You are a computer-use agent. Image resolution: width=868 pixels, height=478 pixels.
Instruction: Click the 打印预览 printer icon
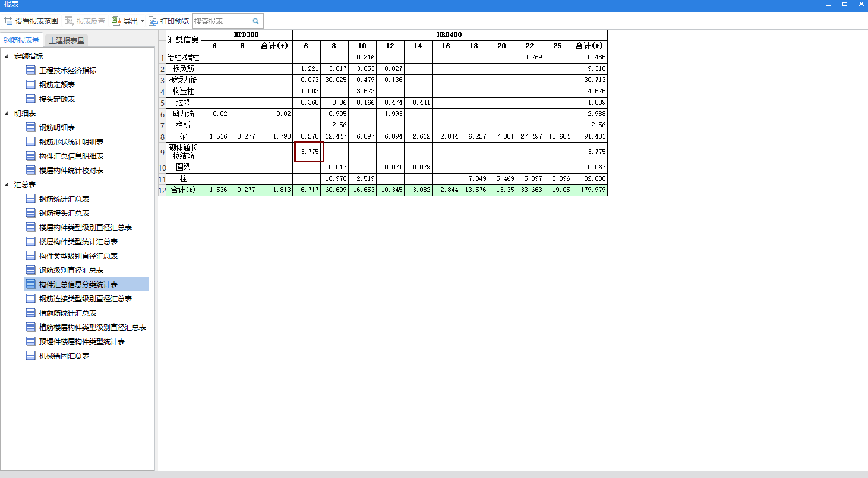[x=153, y=21]
